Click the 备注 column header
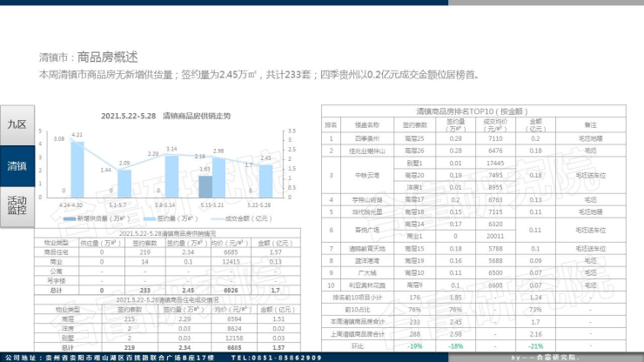The width and height of the screenshot is (644, 362). point(590,125)
